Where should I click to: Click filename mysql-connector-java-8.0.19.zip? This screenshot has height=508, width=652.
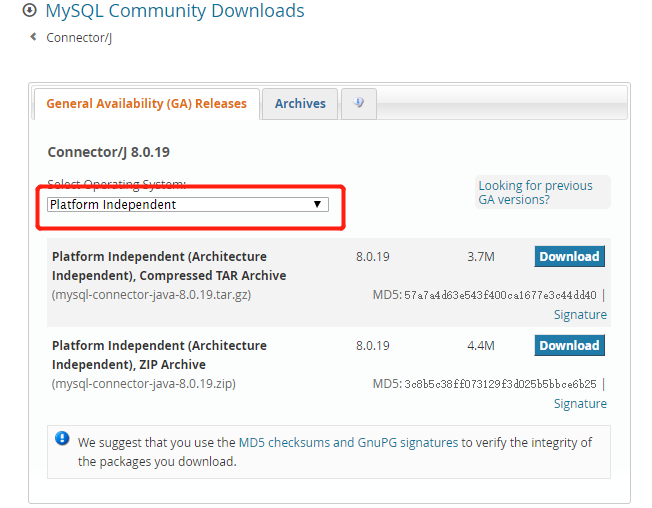[143, 384]
